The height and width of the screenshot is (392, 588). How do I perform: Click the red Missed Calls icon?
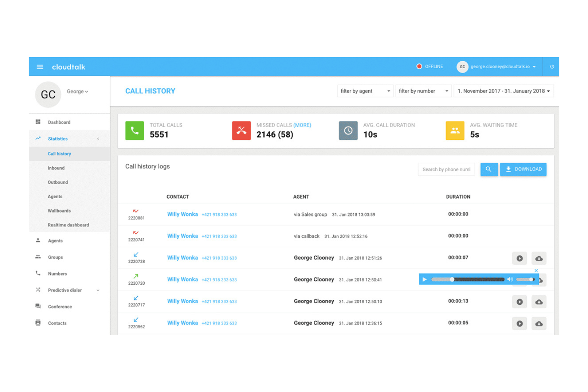pyautogui.click(x=241, y=130)
